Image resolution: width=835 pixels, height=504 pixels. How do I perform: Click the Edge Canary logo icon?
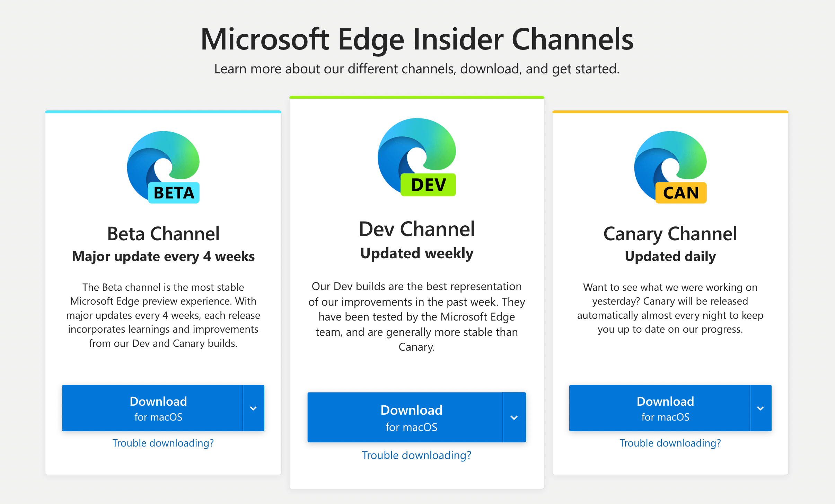coord(670,167)
